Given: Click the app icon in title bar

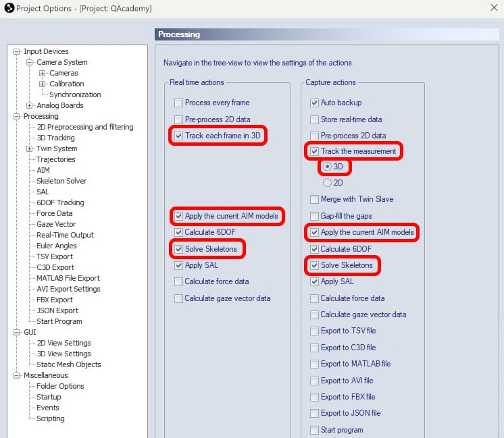Looking at the screenshot, I should pyautogui.click(x=8, y=8).
